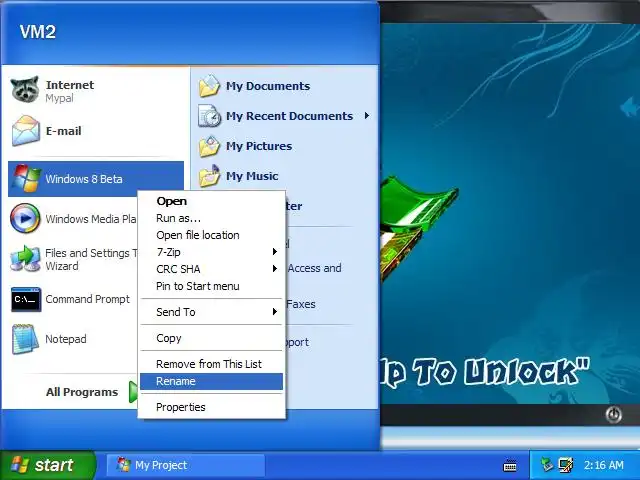640x480 pixels.
Task: Click the My Project taskbar icon
Action: [123, 465]
